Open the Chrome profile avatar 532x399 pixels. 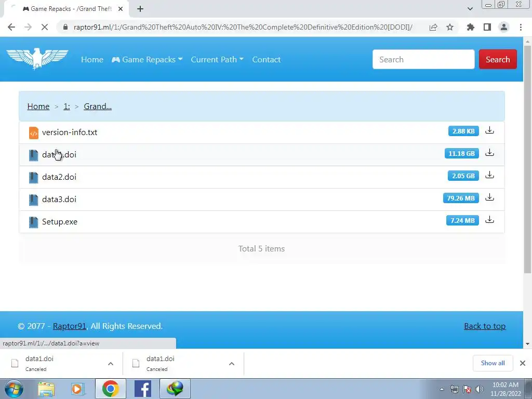504,27
